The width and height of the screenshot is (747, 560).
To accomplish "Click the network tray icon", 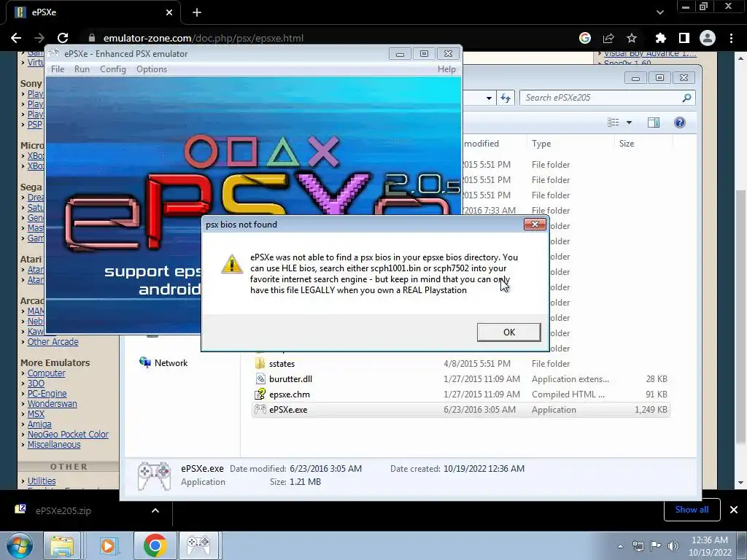I will [x=638, y=546].
